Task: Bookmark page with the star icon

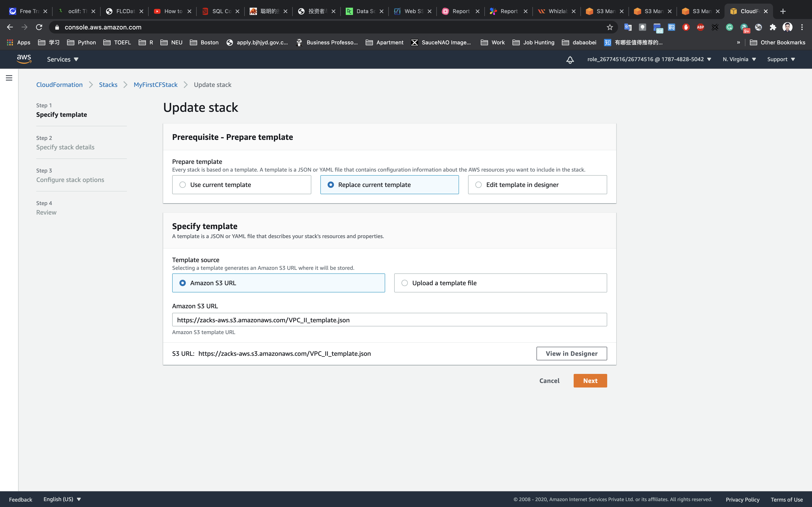Action: tap(610, 27)
